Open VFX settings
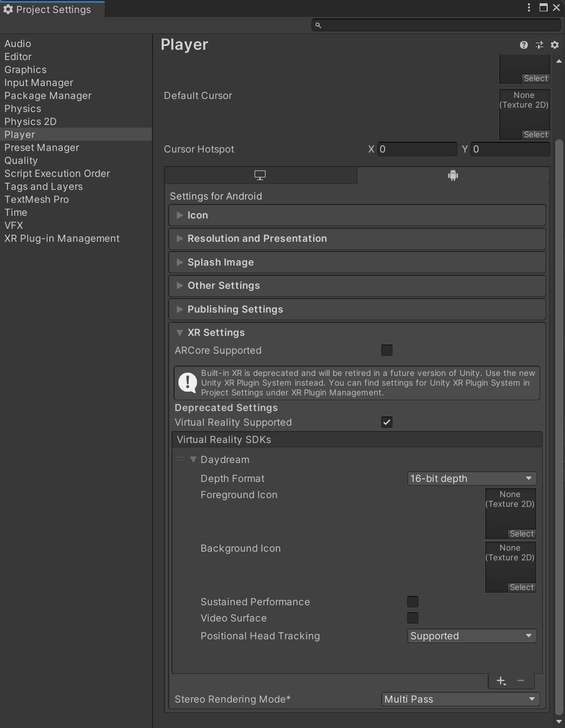The height and width of the screenshot is (728, 565). [76, 226]
